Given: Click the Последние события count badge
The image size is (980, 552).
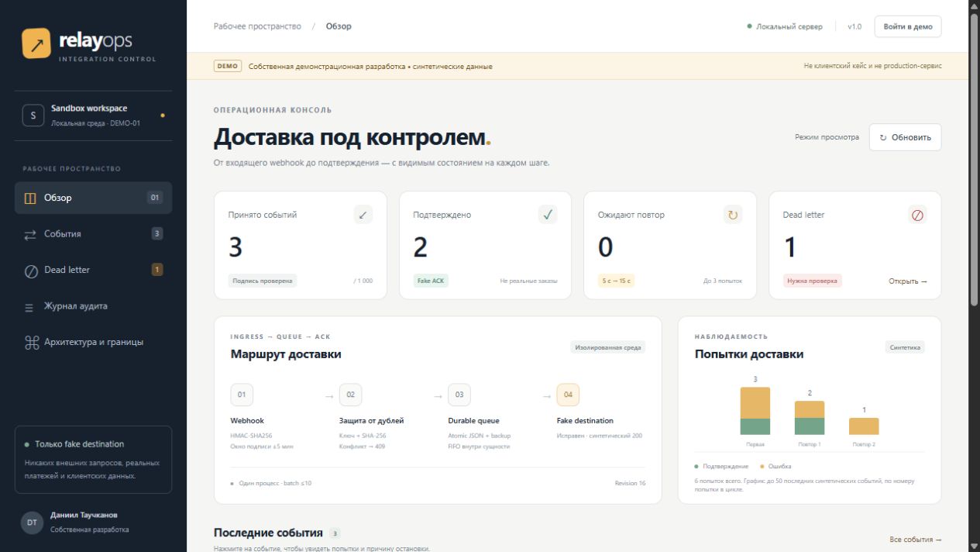Looking at the screenshot, I should (x=335, y=533).
